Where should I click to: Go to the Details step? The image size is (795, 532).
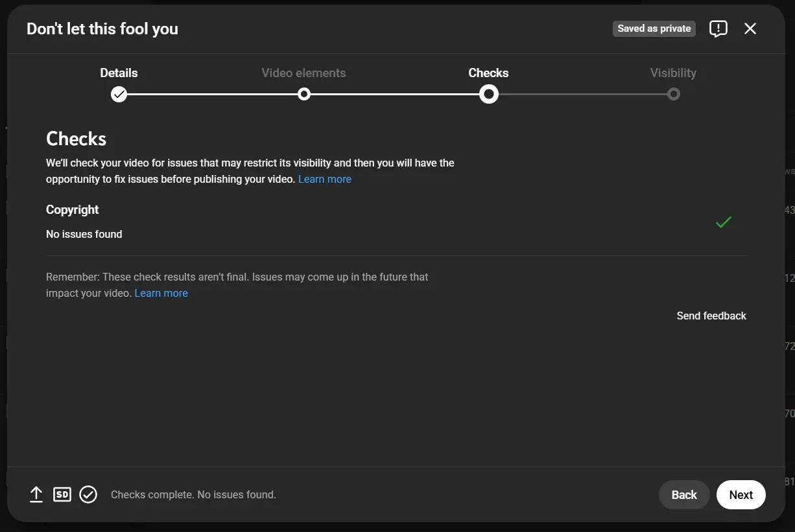119,73
